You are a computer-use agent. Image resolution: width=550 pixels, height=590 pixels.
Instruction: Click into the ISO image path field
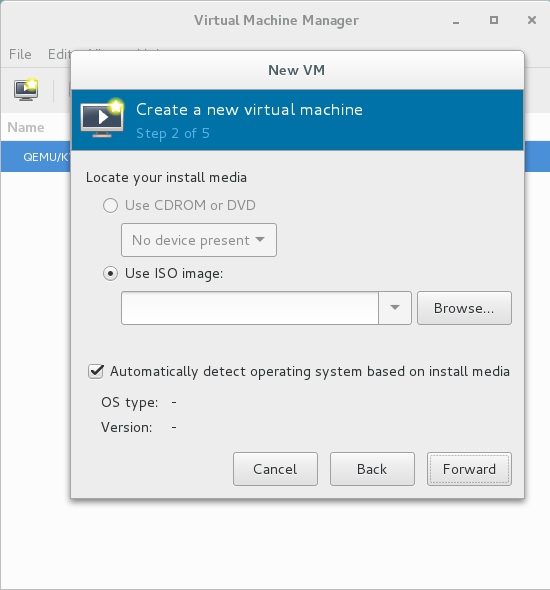(250, 308)
